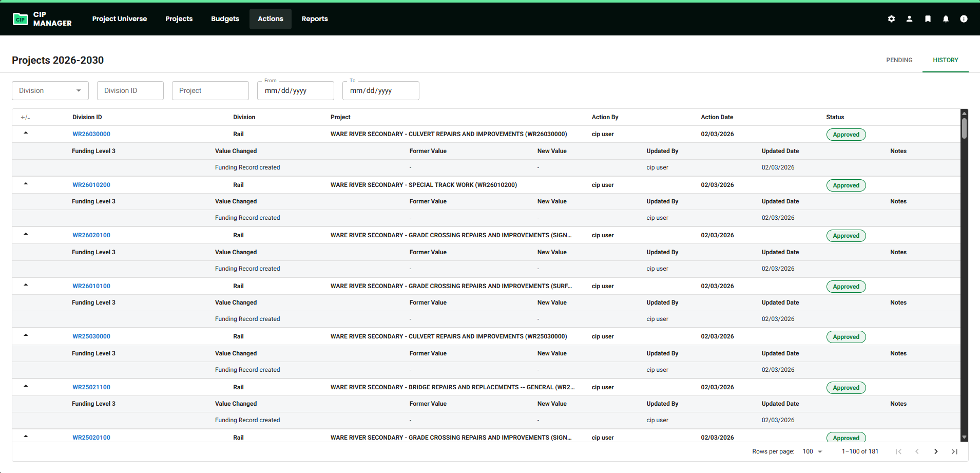The height and width of the screenshot is (473, 980).
Task: Open the Reports menu item
Action: tap(315, 18)
